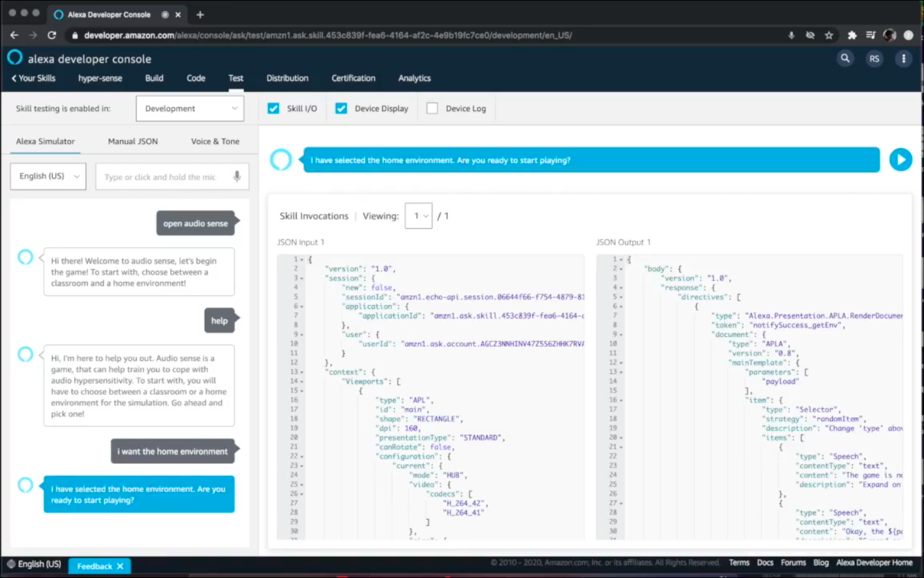Image resolution: width=924 pixels, height=578 pixels.
Task: Open the Viewing invocation number dropdown
Action: 418,216
